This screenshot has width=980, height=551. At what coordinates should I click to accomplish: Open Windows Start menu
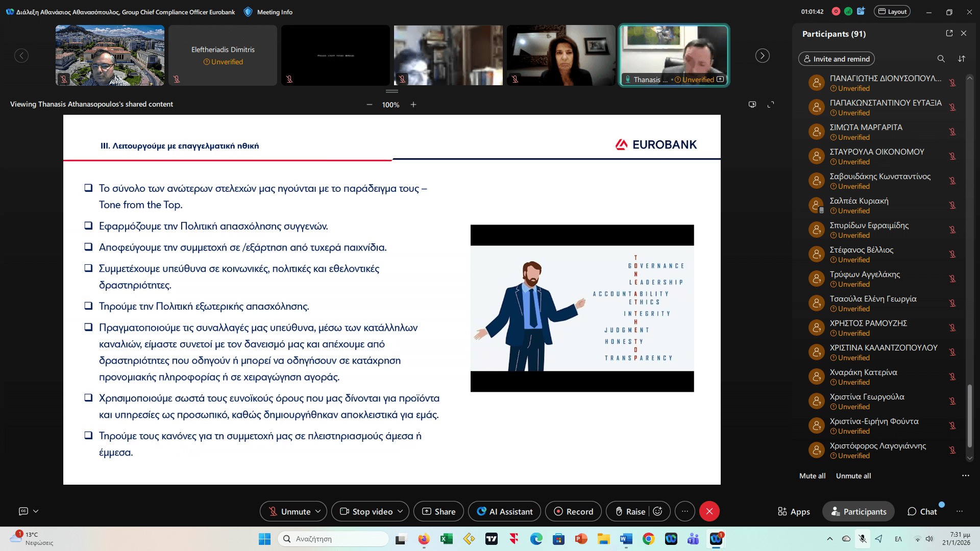264,539
